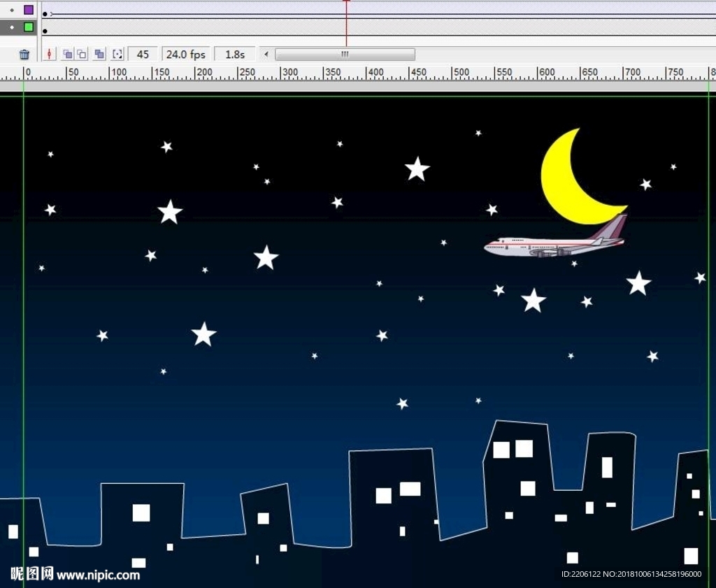The height and width of the screenshot is (588, 716).
Task: Turn on Edit Multiple Frames
Action: pos(99,55)
